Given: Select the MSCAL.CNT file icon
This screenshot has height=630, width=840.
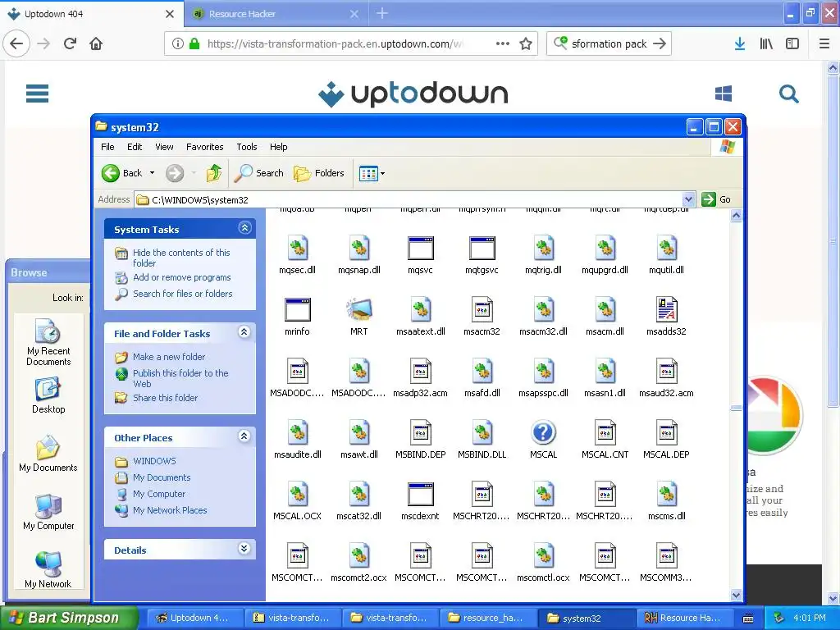Looking at the screenshot, I should click(605, 433).
